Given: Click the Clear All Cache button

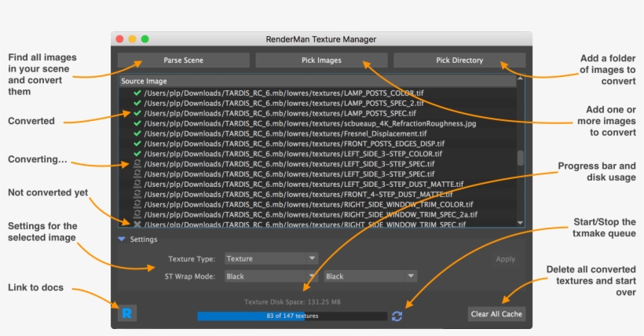Looking at the screenshot, I should tap(496, 314).
